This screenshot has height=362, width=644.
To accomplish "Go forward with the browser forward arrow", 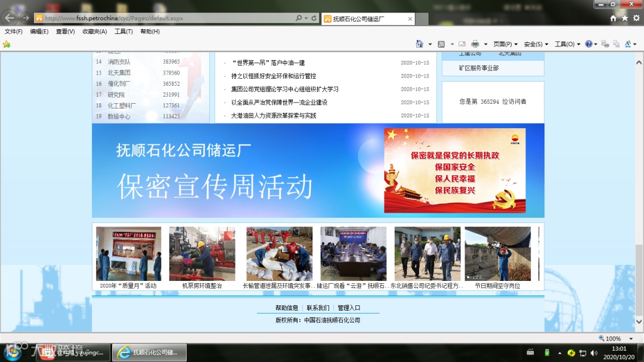I will (x=26, y=18).
